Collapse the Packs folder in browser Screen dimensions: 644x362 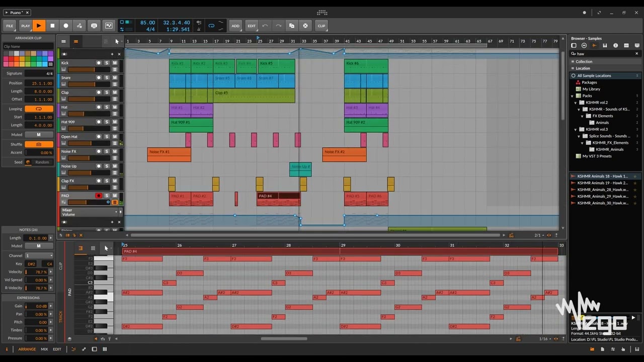tap(573, 96)
